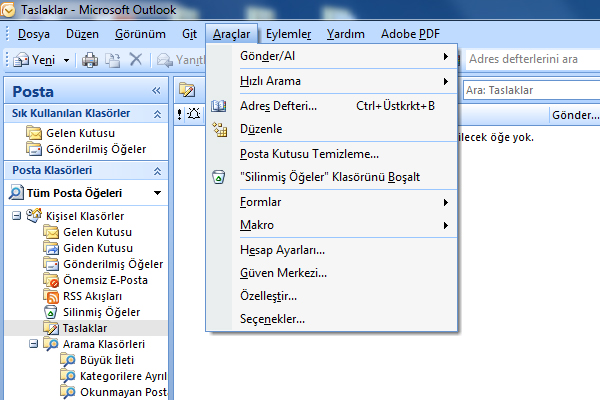Open the Adobe PDF menu
This screenshot has width=600, height=400.
click(410, 34)
